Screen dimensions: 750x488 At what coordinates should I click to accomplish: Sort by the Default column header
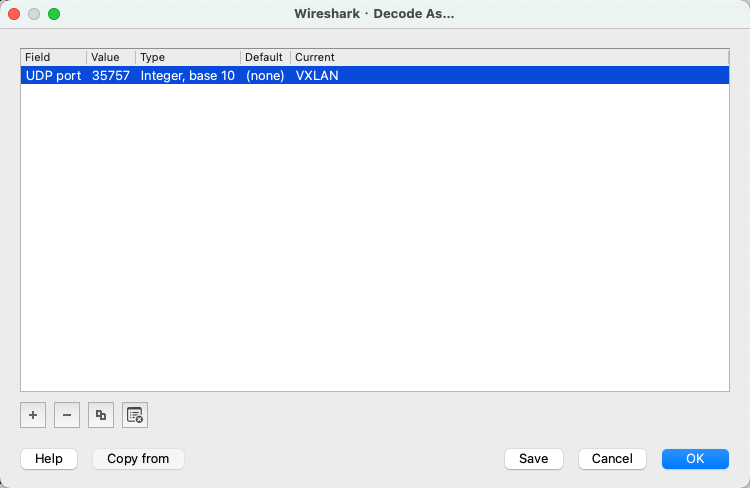265,57
